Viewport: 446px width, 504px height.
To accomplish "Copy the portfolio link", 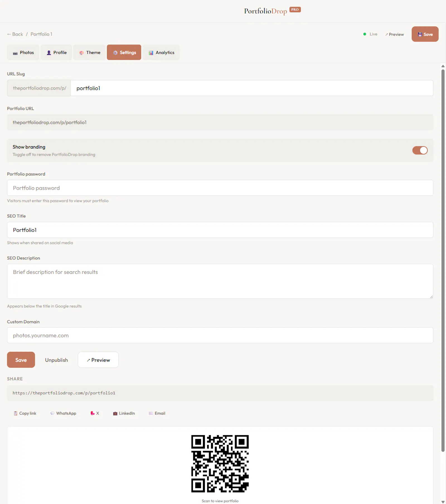I will click(x=25, y=413).
